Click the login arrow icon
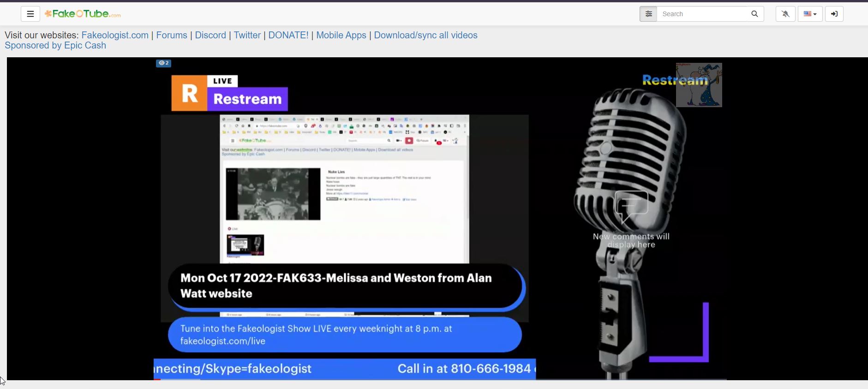 click(834, 14)
